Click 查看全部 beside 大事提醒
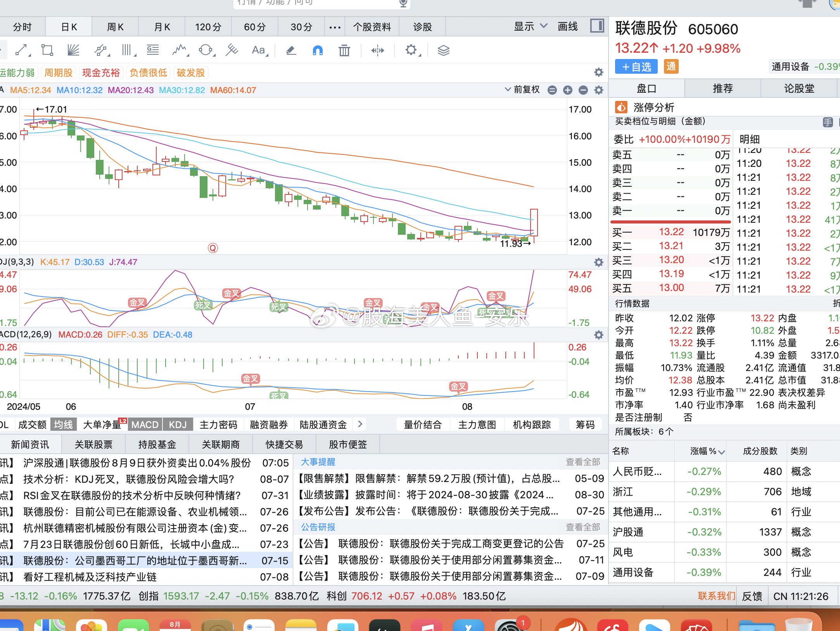Screen dimensions: 840x631 click(583, 462)
